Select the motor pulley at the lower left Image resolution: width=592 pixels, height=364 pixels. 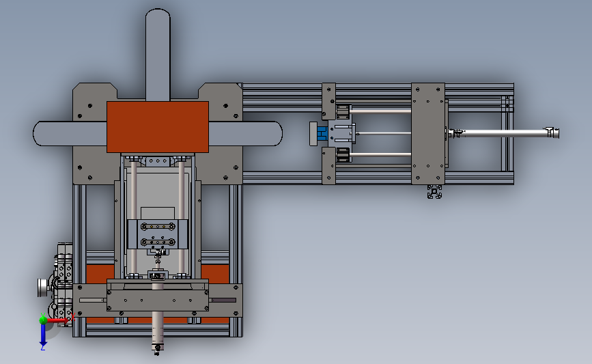coord(44,288)
